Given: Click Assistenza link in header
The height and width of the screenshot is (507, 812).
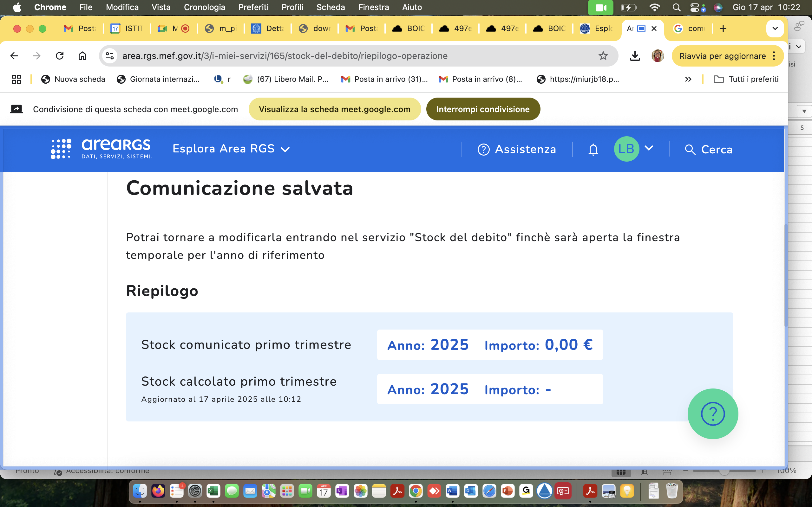Looking at the screenshot, I should [517, 149].
